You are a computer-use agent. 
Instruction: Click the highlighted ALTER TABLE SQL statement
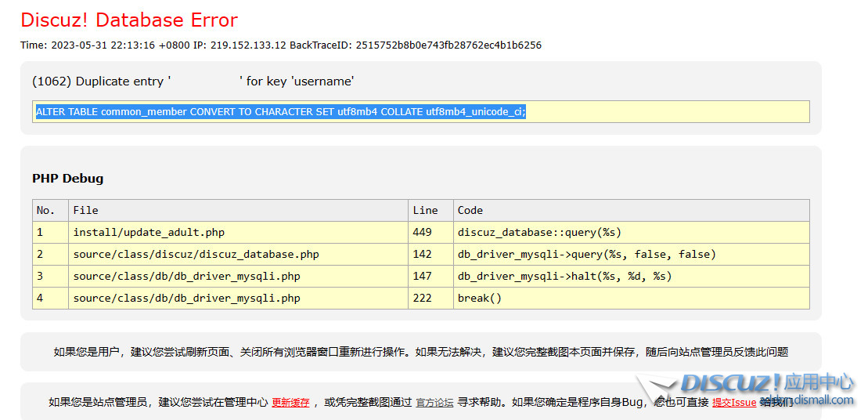pos(281,112)
